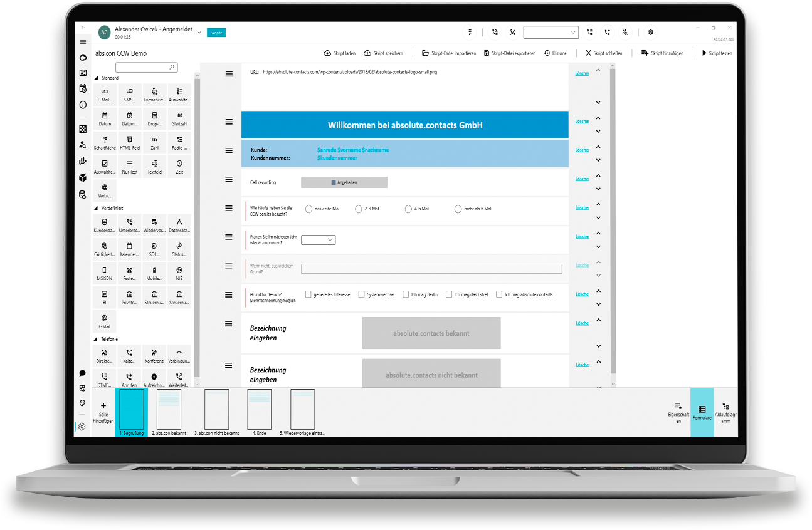Collapse the Vordefiniert section
This screenshot has height=530, width=812.
(x=97, y=208)
